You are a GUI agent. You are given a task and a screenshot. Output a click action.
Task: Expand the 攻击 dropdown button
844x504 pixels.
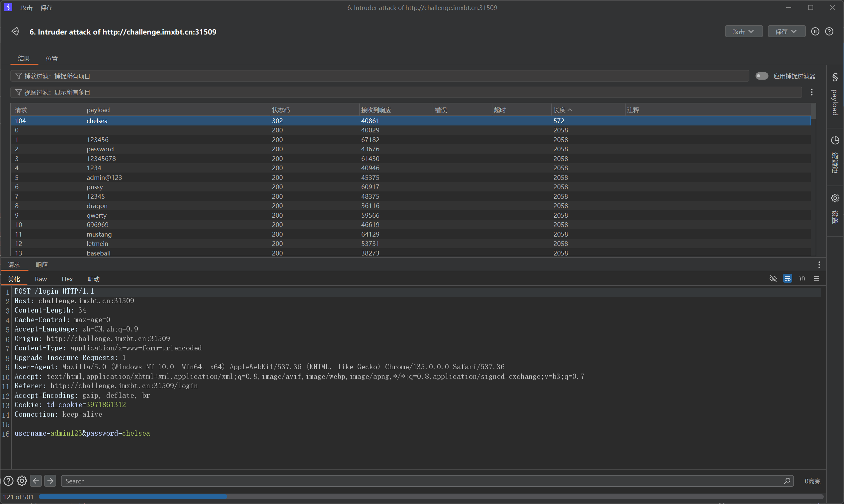(x=743, y=31)
